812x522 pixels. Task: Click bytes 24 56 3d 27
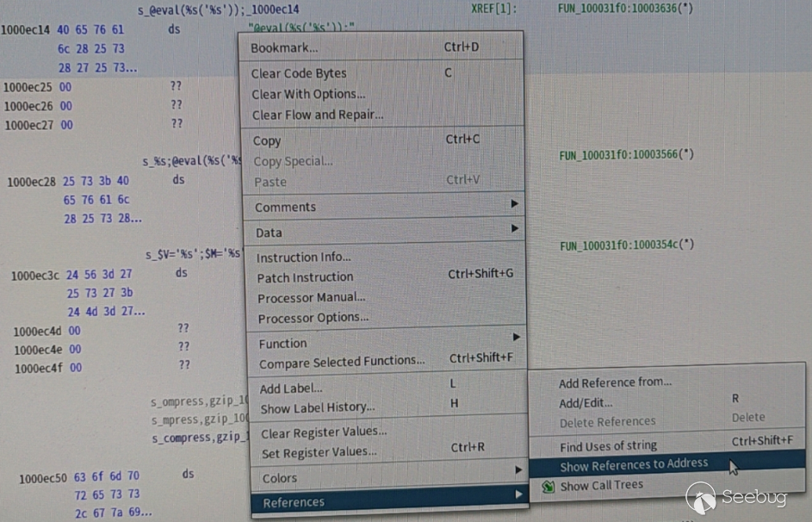[99, 274]
